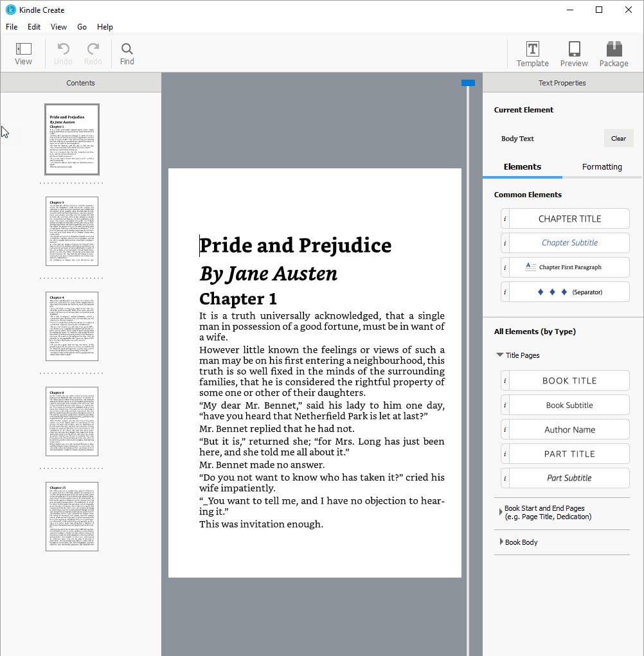Viewport: 644px width, 656px height.
Task: Show info for Chapter First Paragraph
Action: [x=505, y=267]
